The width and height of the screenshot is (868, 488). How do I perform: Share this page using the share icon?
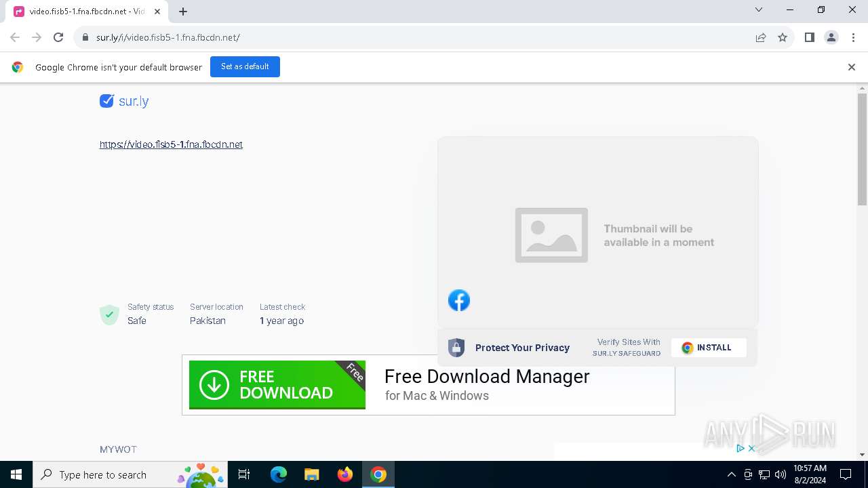coord(761,37)
